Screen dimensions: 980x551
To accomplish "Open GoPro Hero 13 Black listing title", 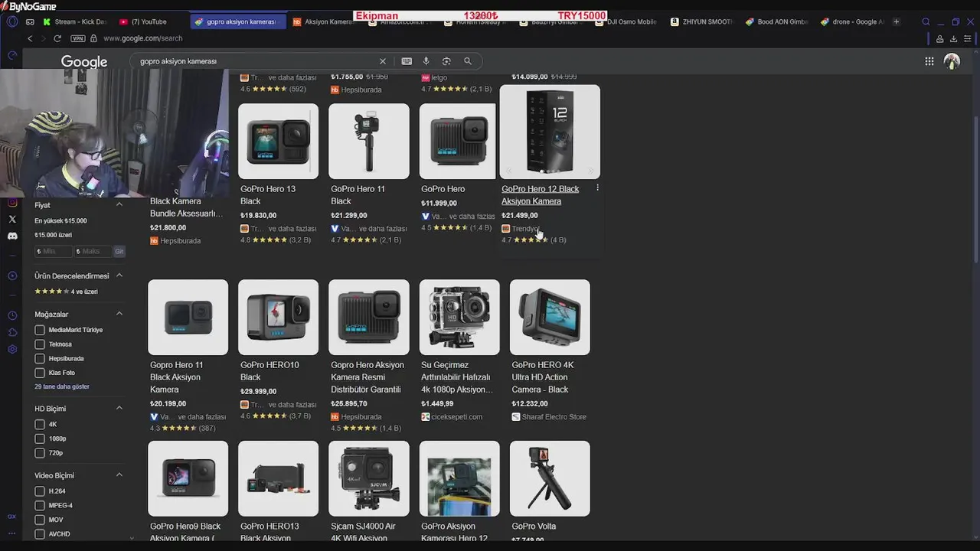I will (x=268, y=195).
